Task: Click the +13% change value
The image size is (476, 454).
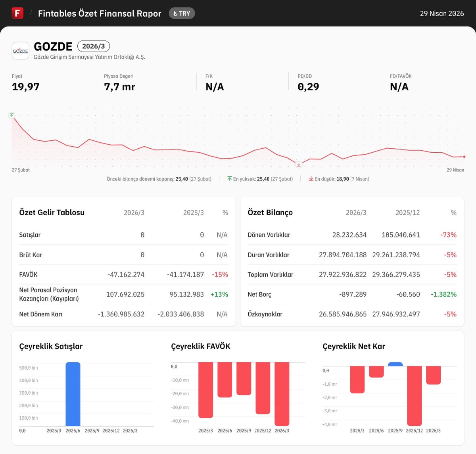Action: point(219,295)
